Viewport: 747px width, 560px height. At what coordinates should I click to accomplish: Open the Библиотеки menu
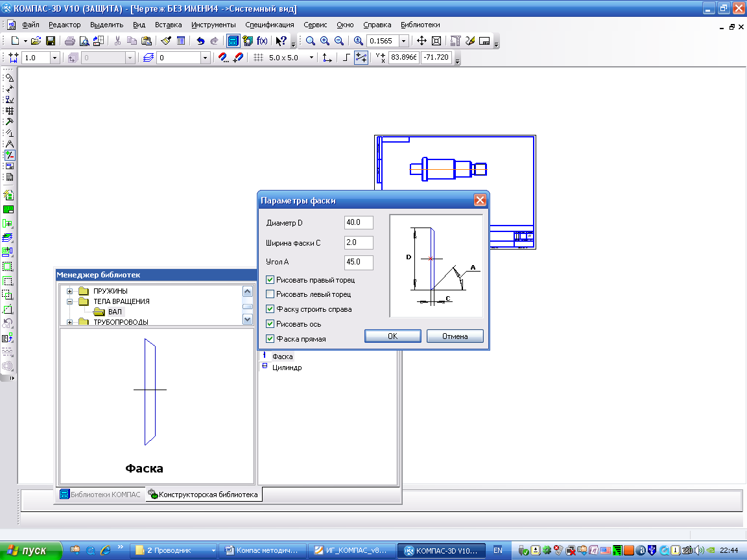420,25
